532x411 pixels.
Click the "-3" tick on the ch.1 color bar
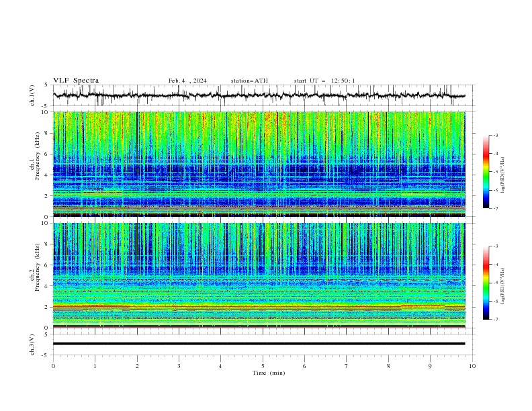(496, 135)
